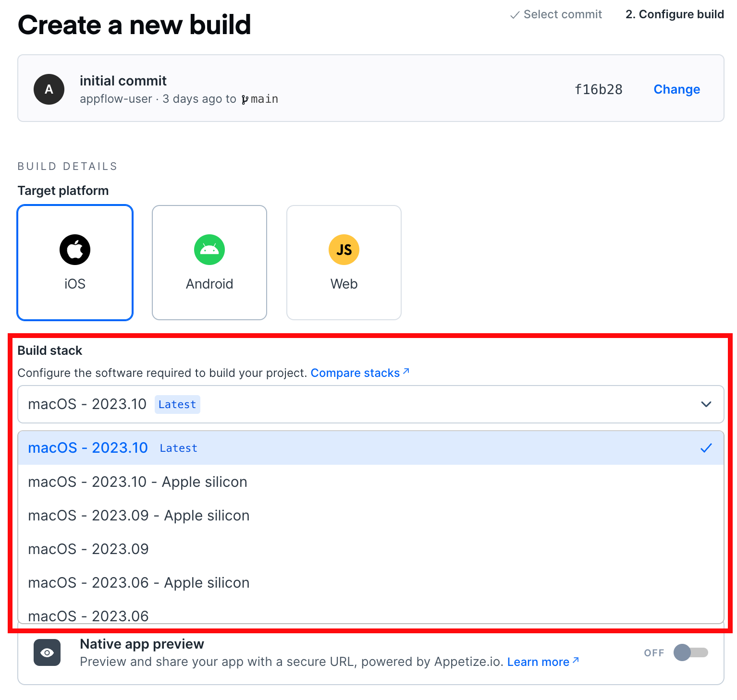Toggle the Native app preview switch
This screenshot has height=700, width=737.
pos(691,652)
